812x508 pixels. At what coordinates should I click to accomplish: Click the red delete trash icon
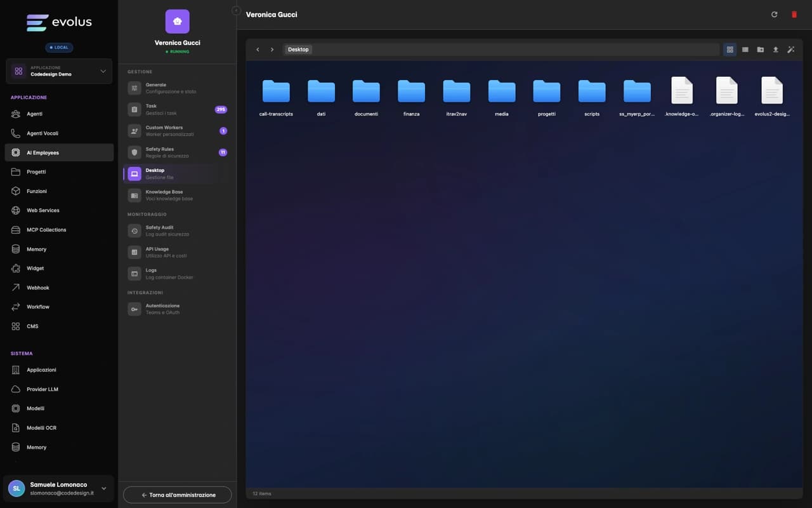tap(794, 15)
